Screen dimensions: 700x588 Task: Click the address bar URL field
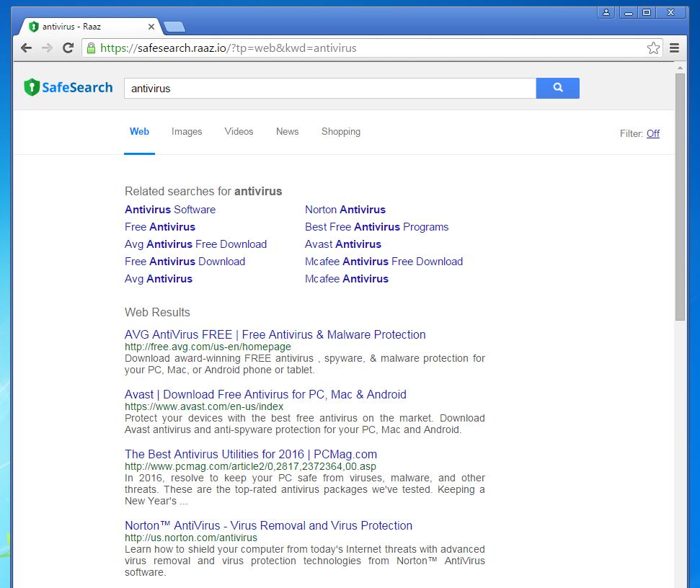pyautogui.click(x=371, y=48)
